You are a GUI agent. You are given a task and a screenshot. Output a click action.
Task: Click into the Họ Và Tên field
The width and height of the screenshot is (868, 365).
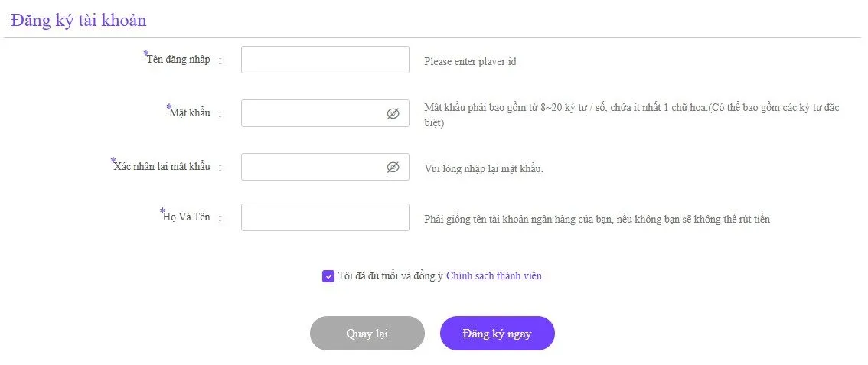tap(325, 217)
